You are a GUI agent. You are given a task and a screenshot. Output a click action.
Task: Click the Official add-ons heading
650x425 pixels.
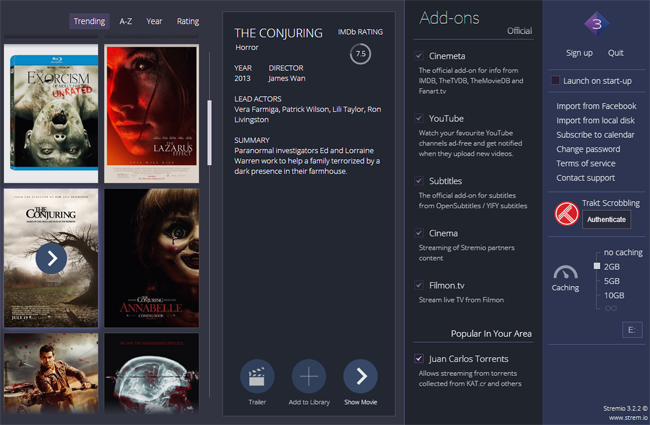(x=519, y=31)
